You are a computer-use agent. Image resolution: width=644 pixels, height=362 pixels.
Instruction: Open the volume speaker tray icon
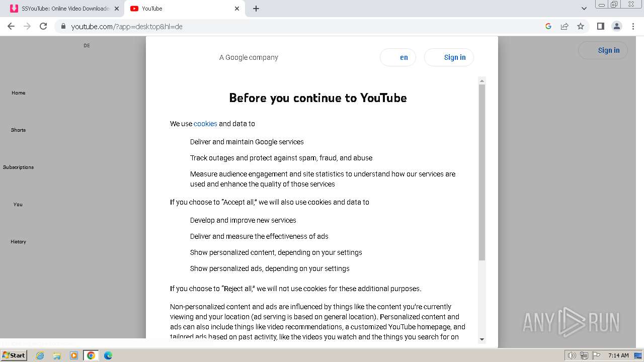572,355
